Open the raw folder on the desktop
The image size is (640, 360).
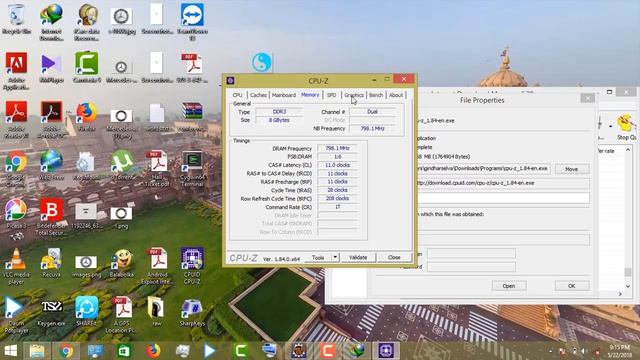(157, 312)
